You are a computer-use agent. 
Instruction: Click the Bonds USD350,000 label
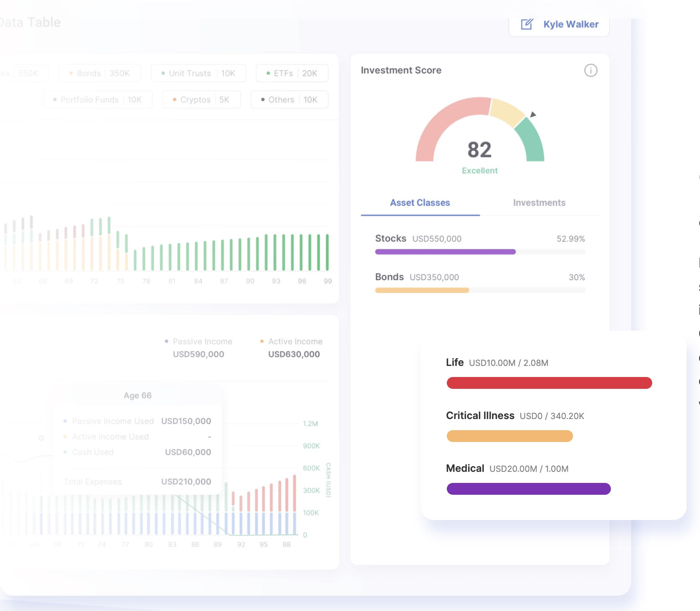[417, 277]
